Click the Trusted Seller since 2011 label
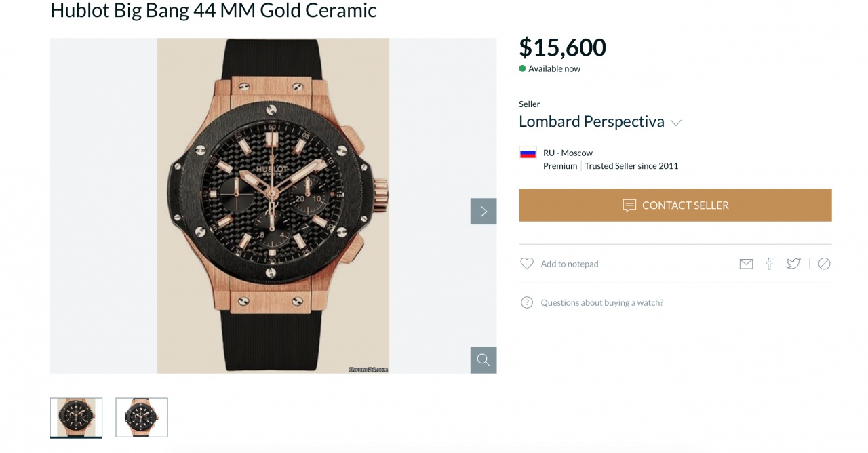868x453 pixels. pyautogui.click(x=631, y=165)
